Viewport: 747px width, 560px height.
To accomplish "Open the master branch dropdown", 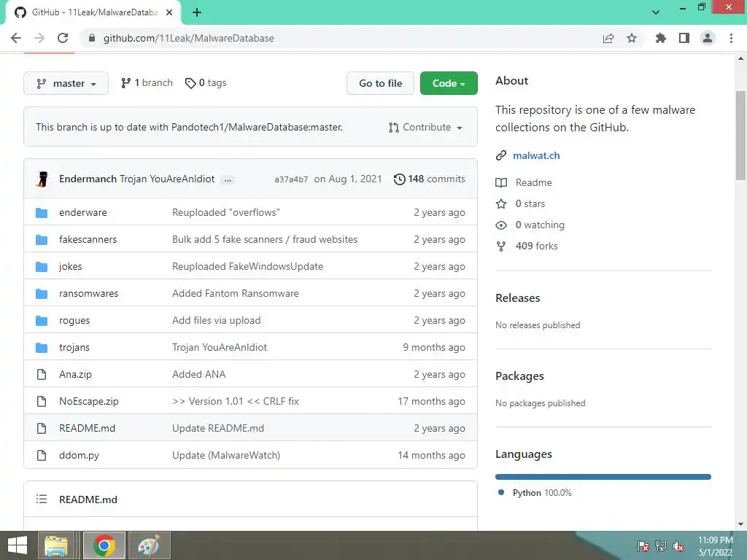I will [66, 83].
